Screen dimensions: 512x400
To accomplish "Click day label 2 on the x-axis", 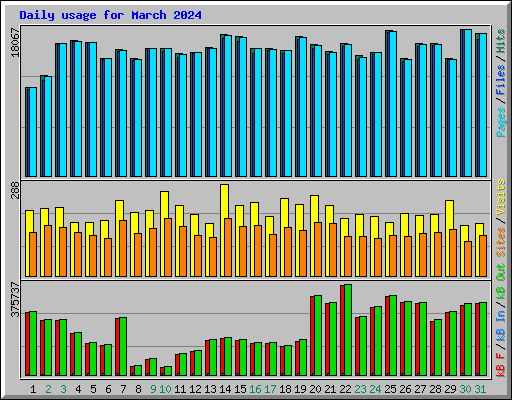I will point(48,389).
